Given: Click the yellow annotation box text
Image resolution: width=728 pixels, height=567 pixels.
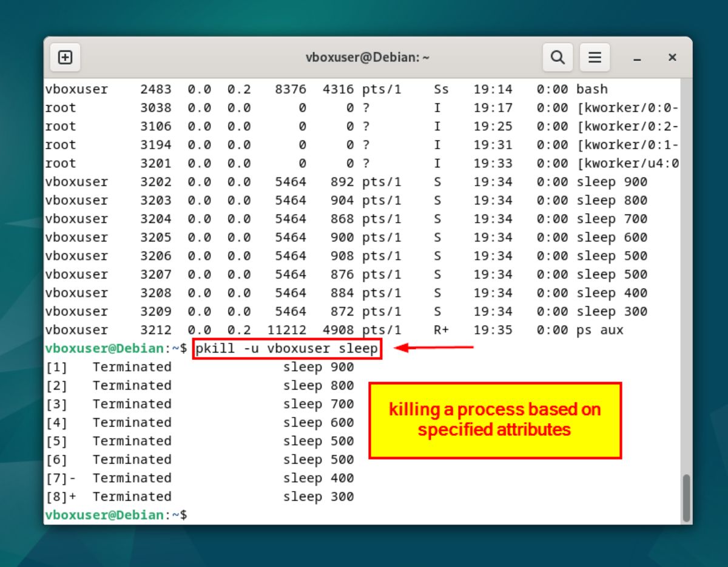Looking at the screenshot, I should (x=495, y=419).
